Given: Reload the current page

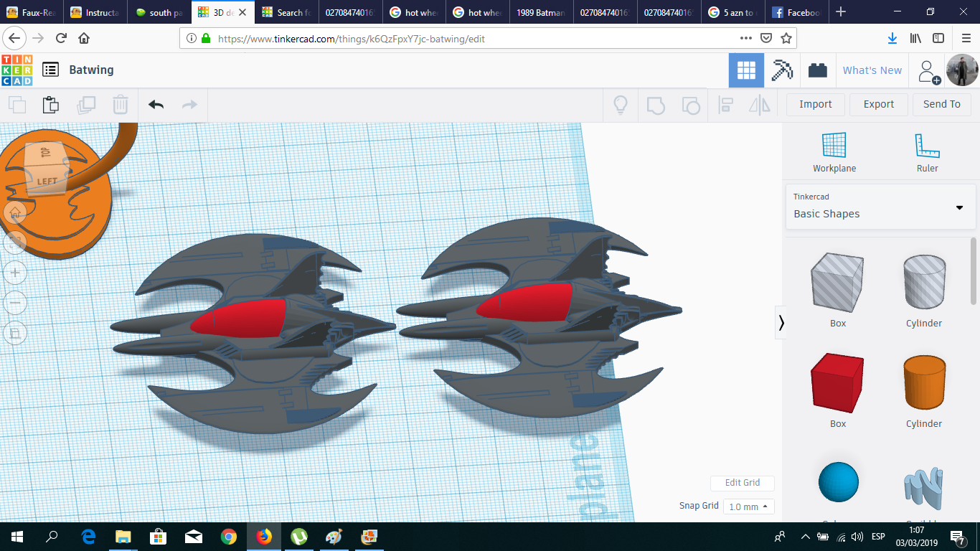Looking at the screenshot, I should pos(61,39).
